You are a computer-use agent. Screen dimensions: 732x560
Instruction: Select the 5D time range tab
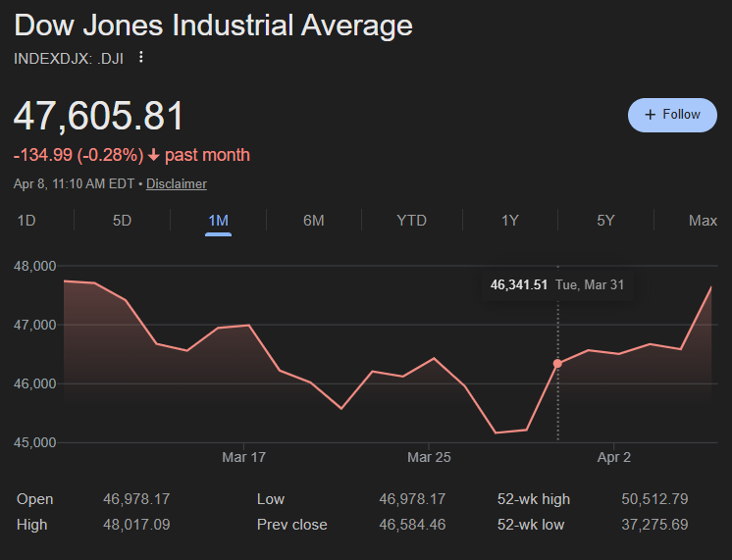point(122,221)
